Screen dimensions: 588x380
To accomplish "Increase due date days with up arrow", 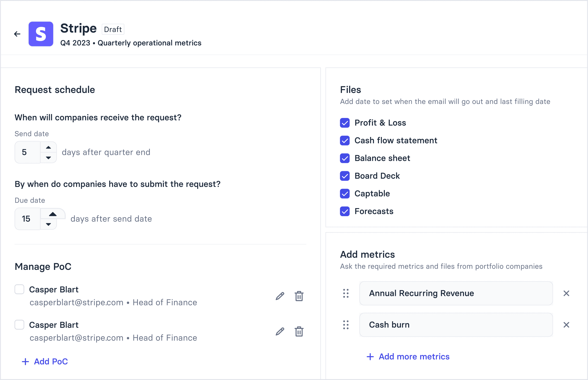I will (53, 214).
